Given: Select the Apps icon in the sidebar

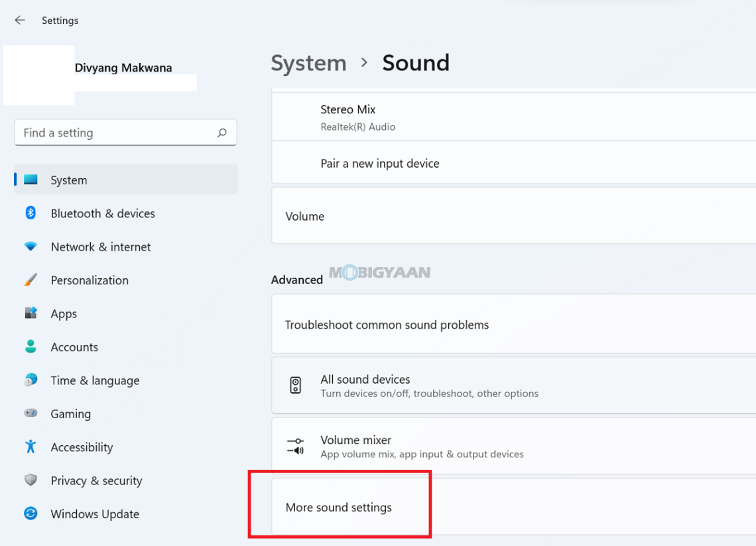Looking at the screenshot, I should 31,313.
